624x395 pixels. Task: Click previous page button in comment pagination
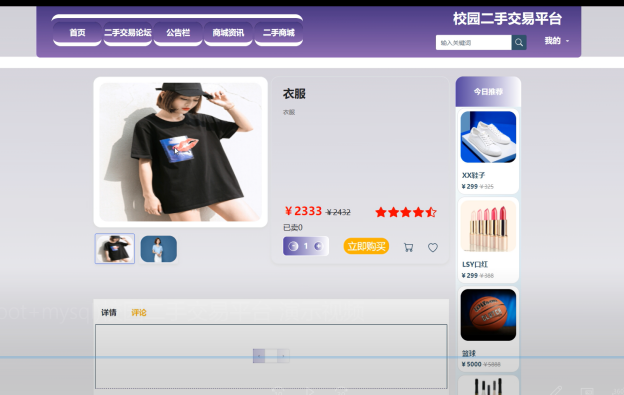(x=259, y=356)
